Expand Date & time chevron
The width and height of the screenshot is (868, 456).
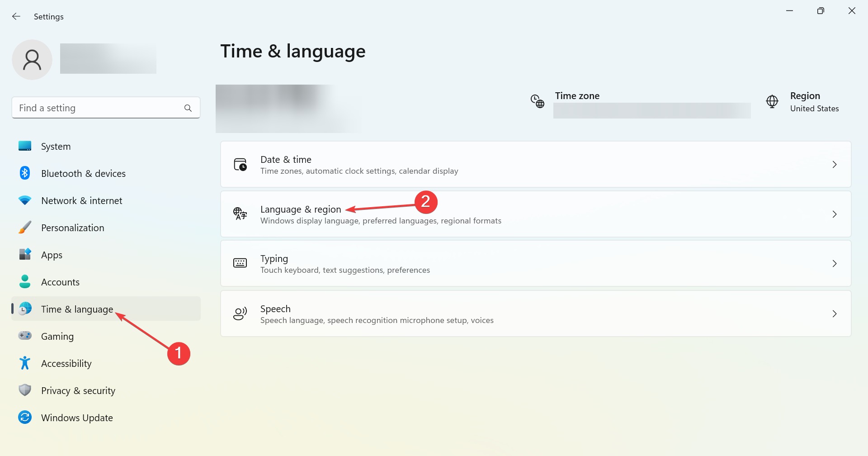(835, 165)
